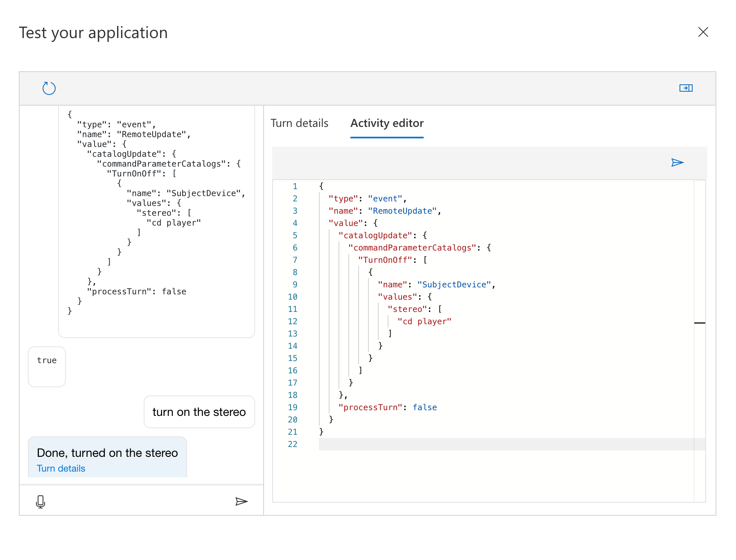Click the "true" message bubble
736x560 pixels.
(47, 366)
